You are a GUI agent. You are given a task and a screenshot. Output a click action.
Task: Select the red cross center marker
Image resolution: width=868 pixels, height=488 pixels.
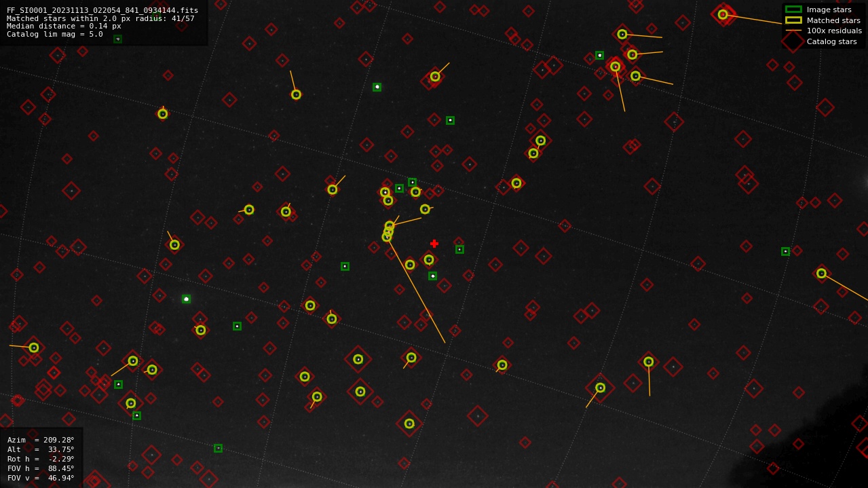coord(434,244)
